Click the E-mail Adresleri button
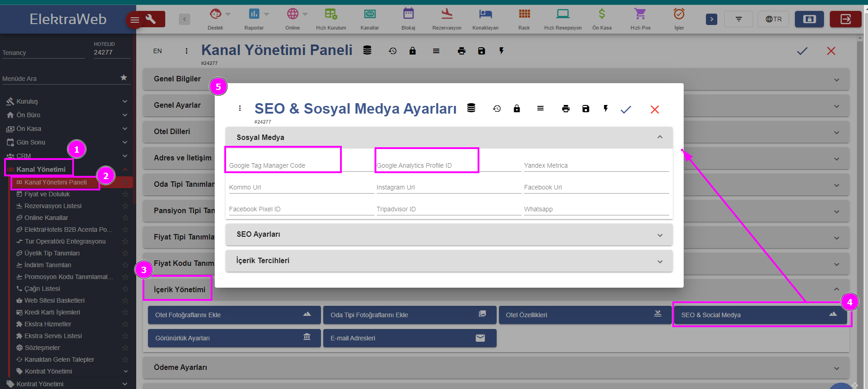The image size is (868, 389). (409, 338)
